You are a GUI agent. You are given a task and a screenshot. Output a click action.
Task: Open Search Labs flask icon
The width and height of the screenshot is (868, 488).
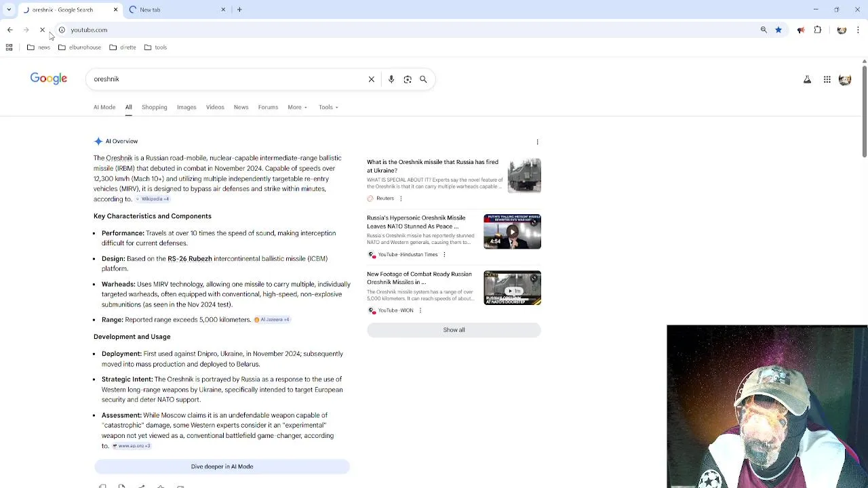(x=807, y=79)
